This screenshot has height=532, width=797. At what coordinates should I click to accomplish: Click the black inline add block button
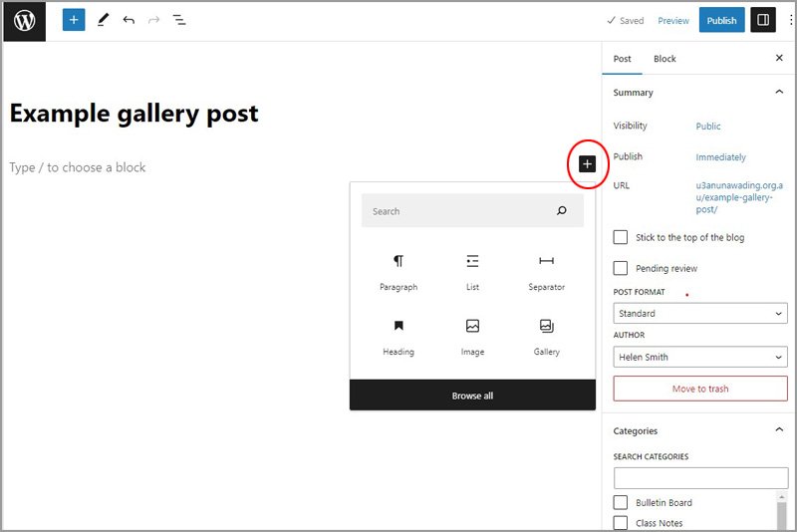point(587,164)
